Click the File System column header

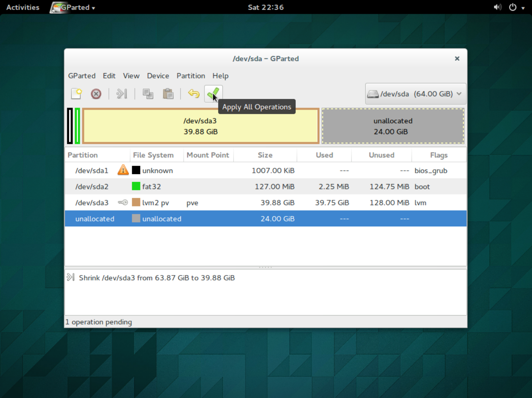coord(157,155)
